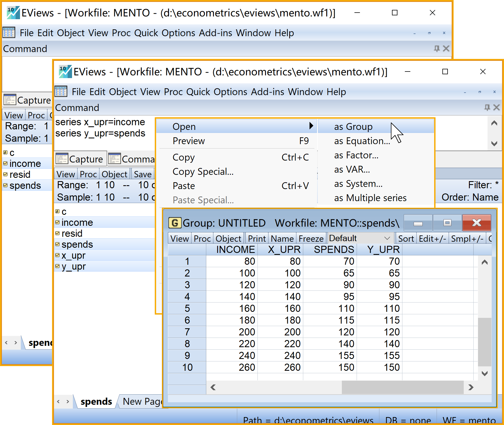Expand the Open submenu arrow
504x425 pixels.
click(311, 126)
